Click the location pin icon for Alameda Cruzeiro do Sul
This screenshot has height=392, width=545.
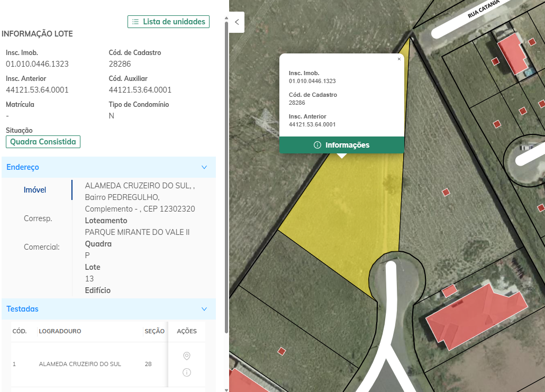pos(186,356)
